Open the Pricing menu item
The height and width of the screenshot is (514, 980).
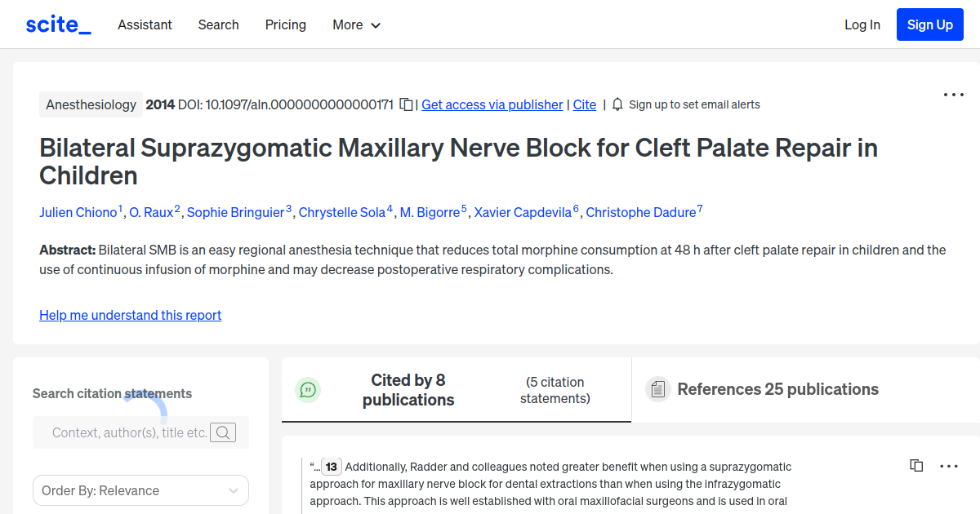tap(285, 24)
